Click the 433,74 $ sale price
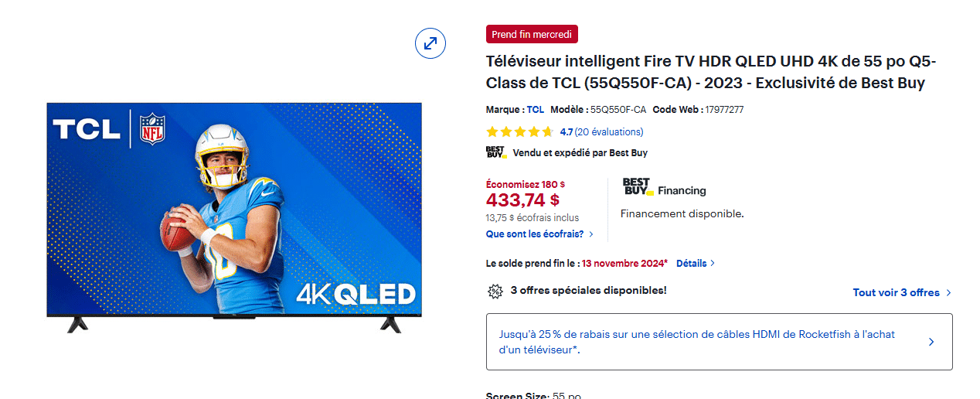The image size is (980, 399). tap(522, 200)
